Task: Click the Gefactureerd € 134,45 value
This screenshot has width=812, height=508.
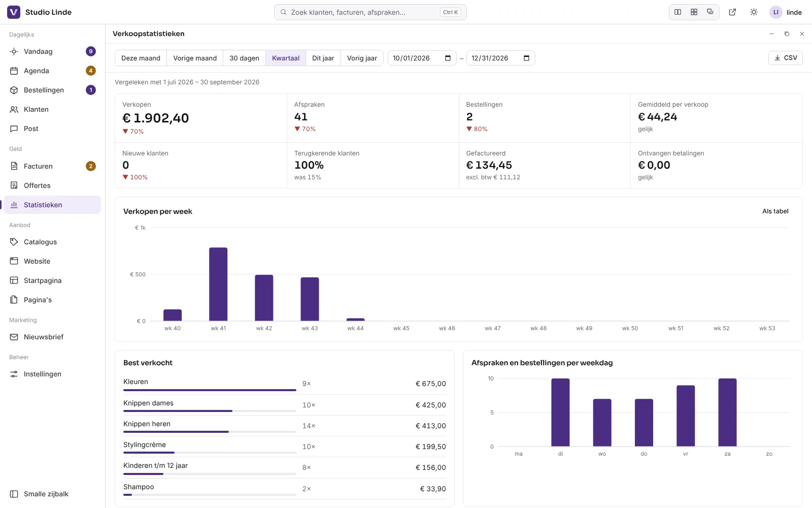Action: coord(489,165)
